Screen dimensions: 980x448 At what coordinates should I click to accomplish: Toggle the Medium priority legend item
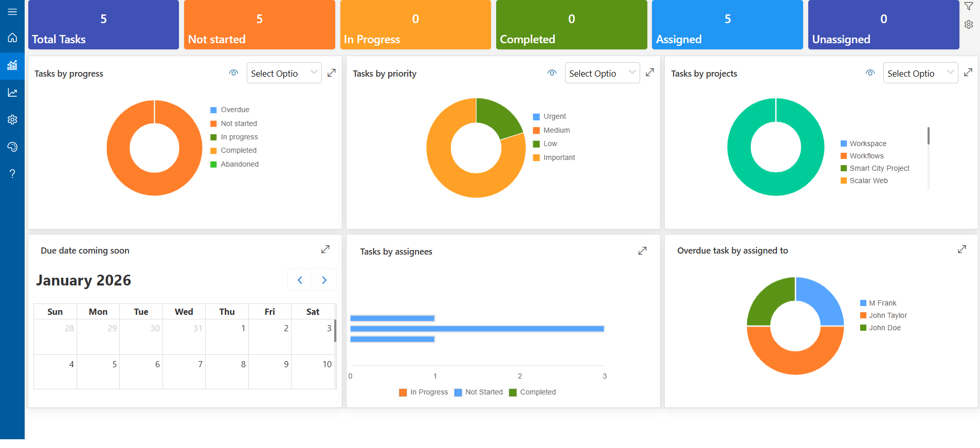point(552,130)
